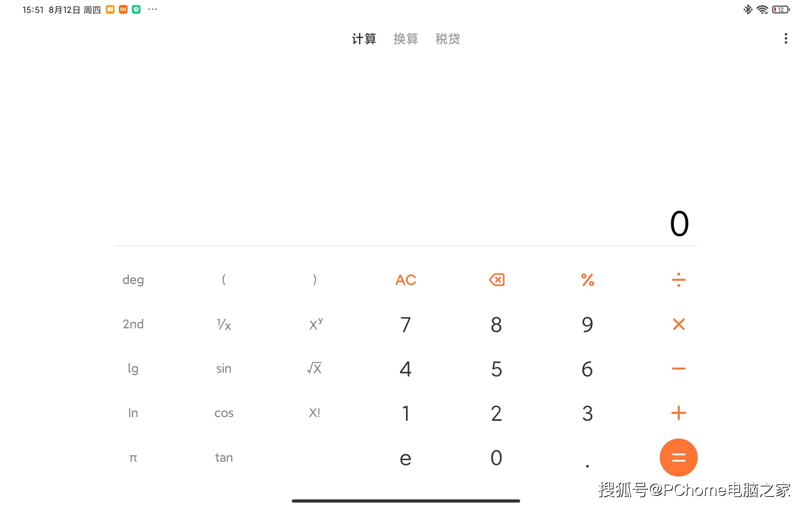The height and width of the screenshot is (507, 812).
Task: Click the percentage % operator
Action: pos(586,280)
